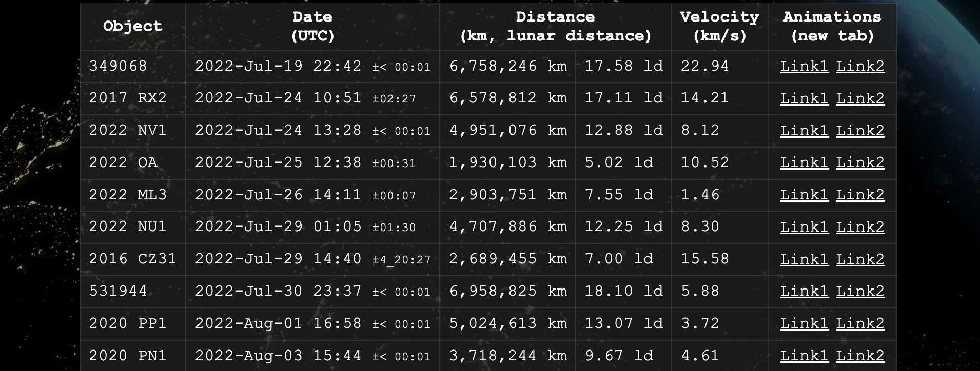
Task: Select object name 2022 NV1
Action: coord(128,130)
